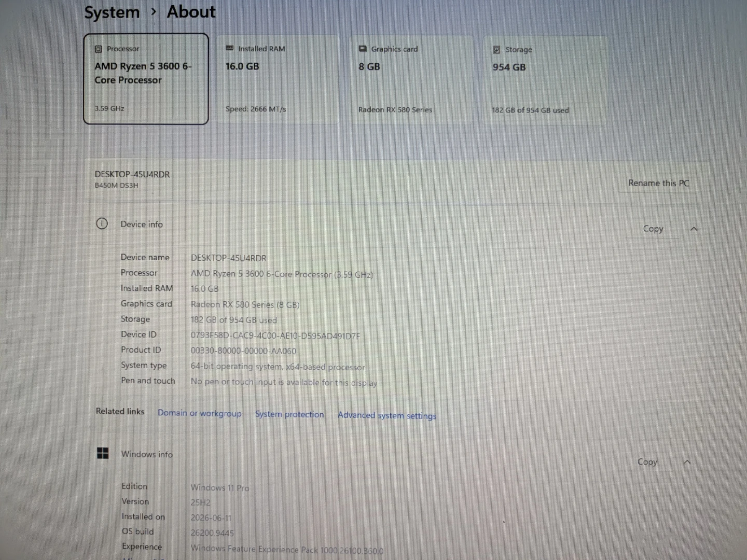The height and width of the screenshot is (560, 747).
Task: Click No pen or touch input text
Action: 284,382
